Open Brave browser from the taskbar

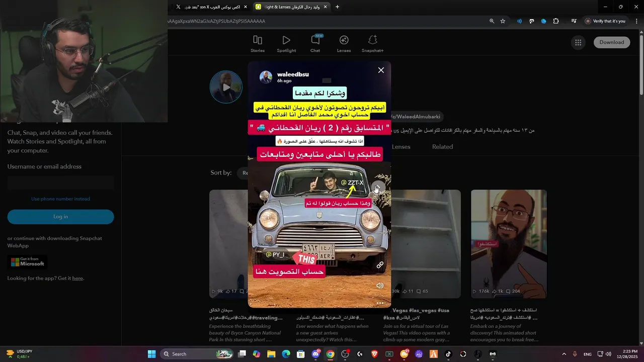[374, 354]
